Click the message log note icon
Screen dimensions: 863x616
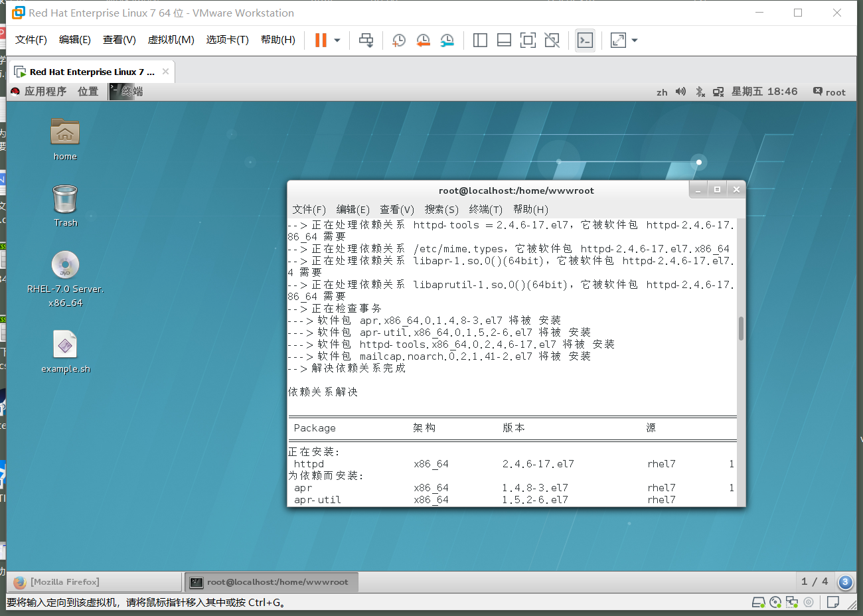(833, 603)
